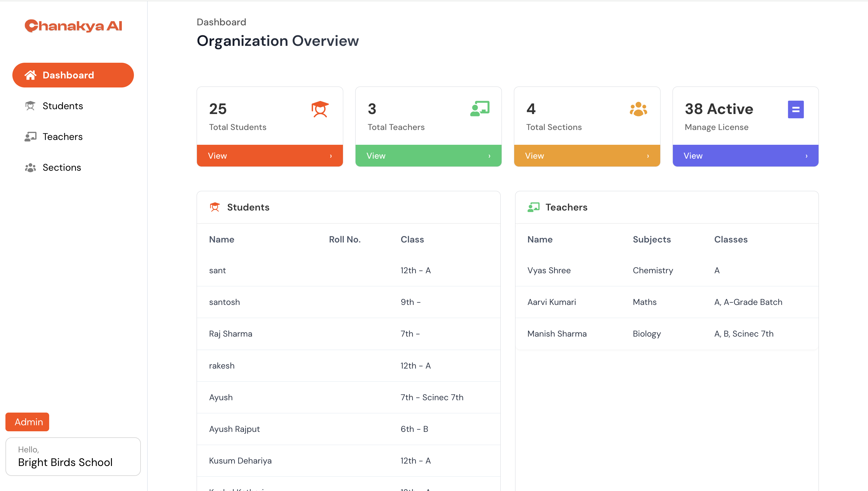Click the Name column header in Teachers table
868x491 pixels.
(x=540, y=239)
